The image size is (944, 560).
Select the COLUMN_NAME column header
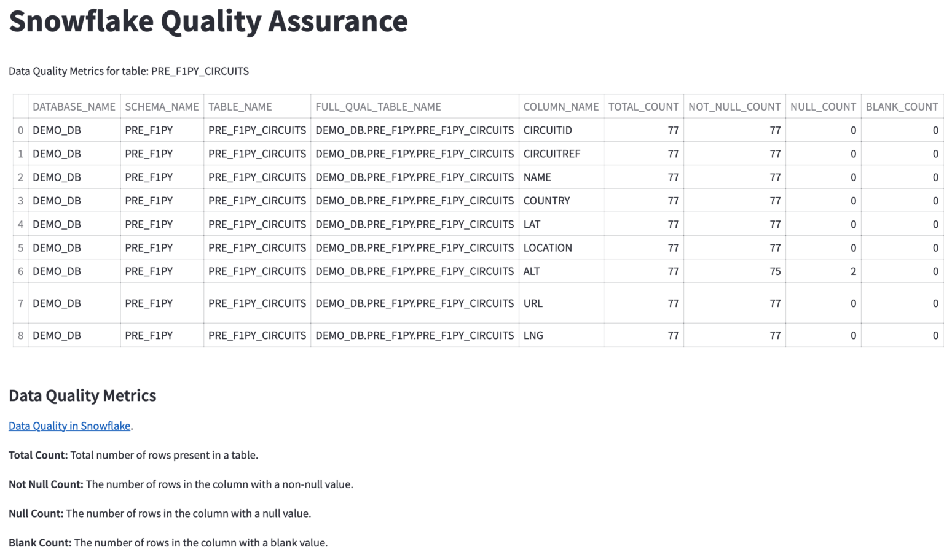pos(561,106)
